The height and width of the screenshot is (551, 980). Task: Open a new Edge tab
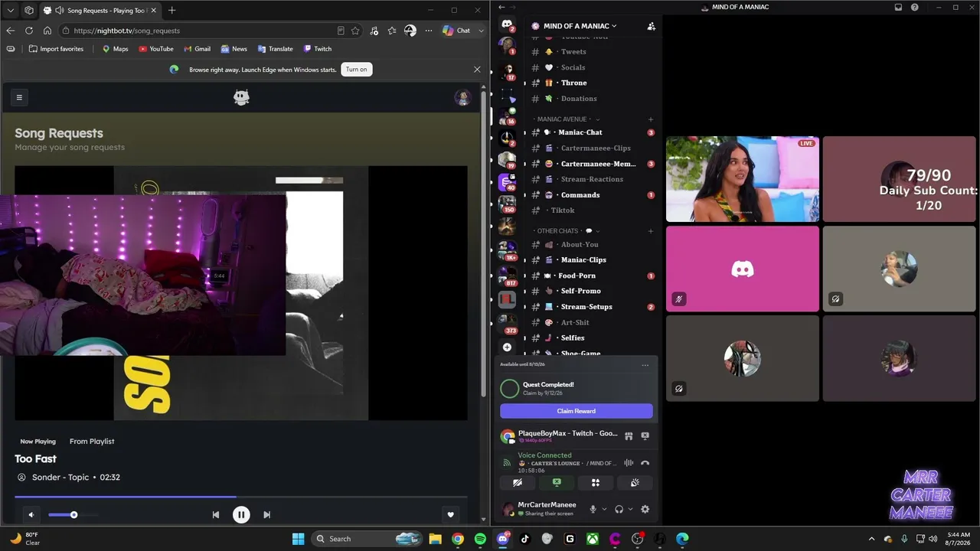[x=171, y=10]
